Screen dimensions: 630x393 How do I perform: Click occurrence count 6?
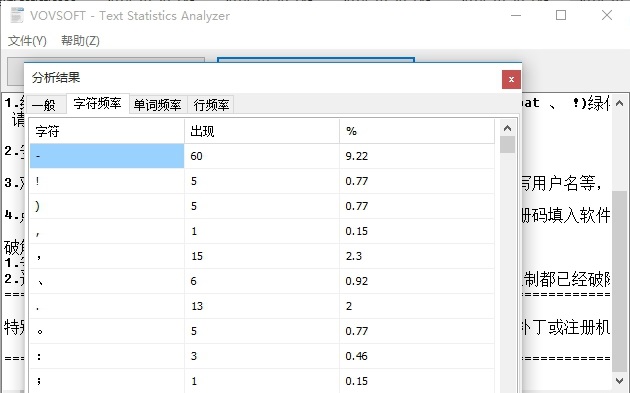coord(194,281)
